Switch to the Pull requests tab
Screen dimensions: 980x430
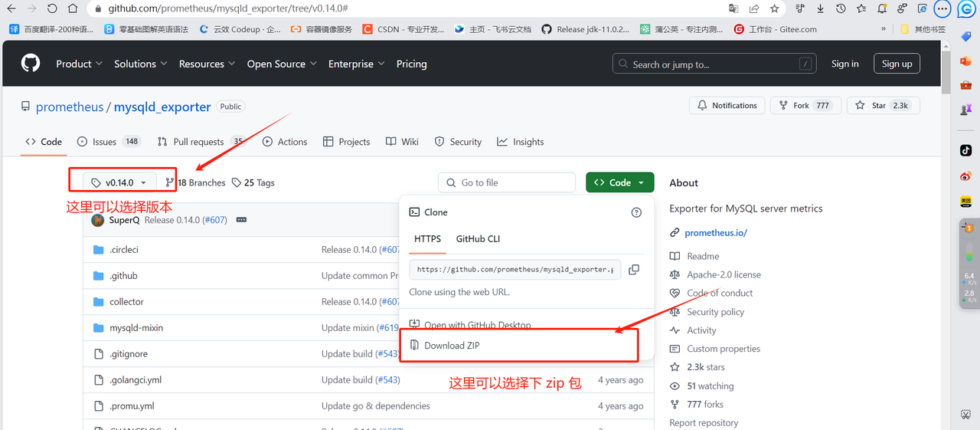tap(201, 142)
